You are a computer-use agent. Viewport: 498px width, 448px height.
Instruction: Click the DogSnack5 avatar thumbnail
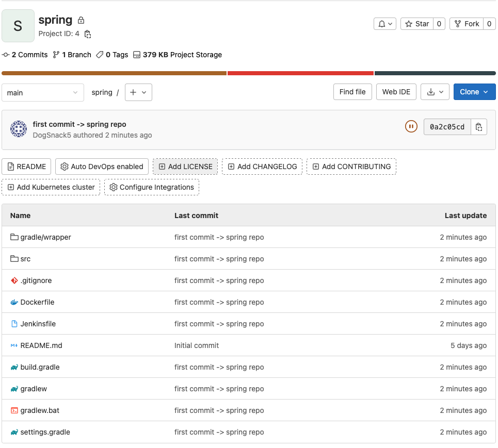click(x=19, y=129)
